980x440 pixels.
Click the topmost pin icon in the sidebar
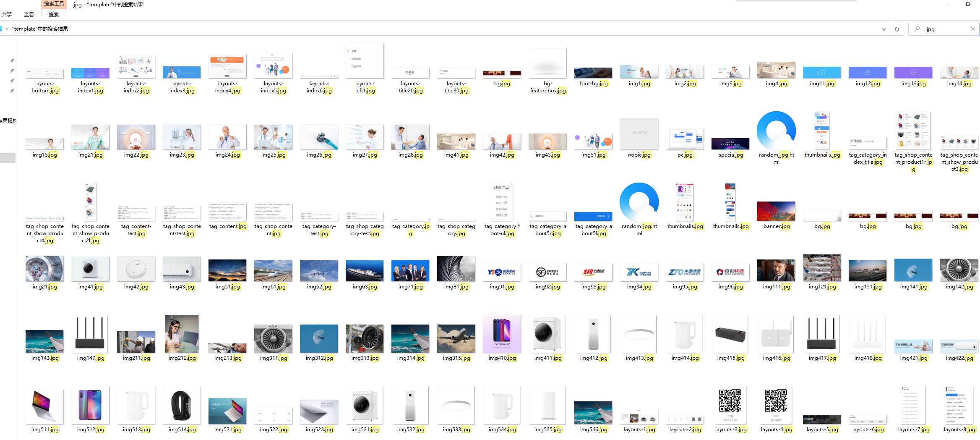[12, 60]
